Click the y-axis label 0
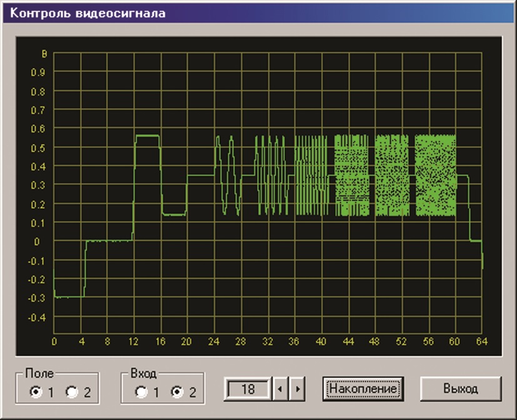This screenshot has width=517, height=420. tap(37, 242)
